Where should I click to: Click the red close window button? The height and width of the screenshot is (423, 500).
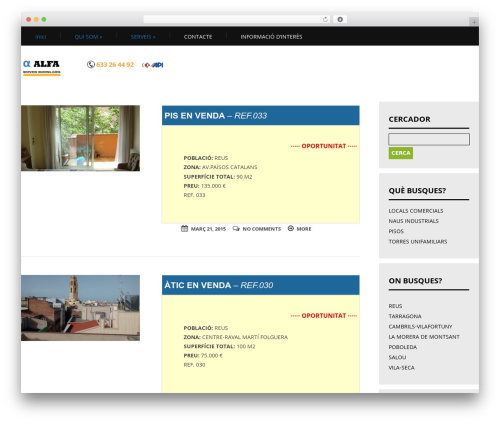(x=29, y=19)
